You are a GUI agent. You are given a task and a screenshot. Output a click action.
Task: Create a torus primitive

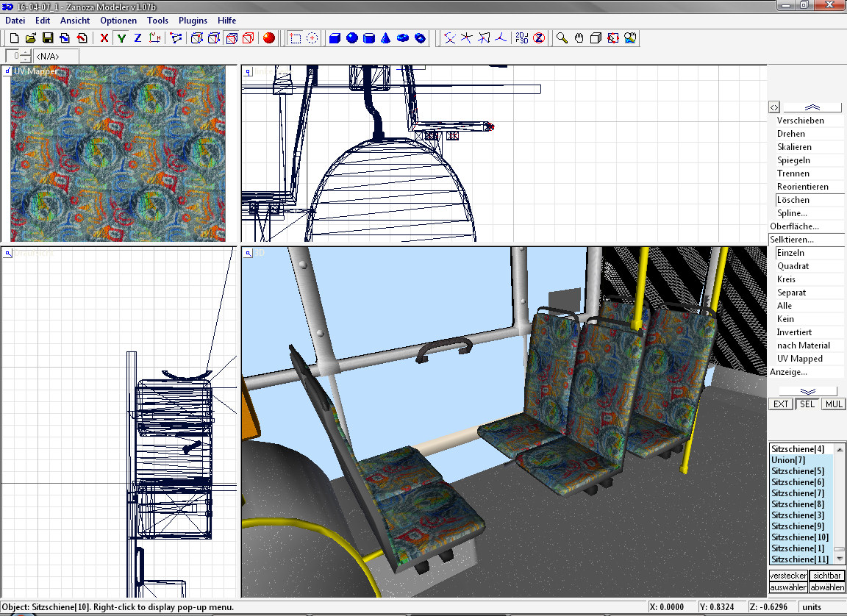(x=403, y=38)
